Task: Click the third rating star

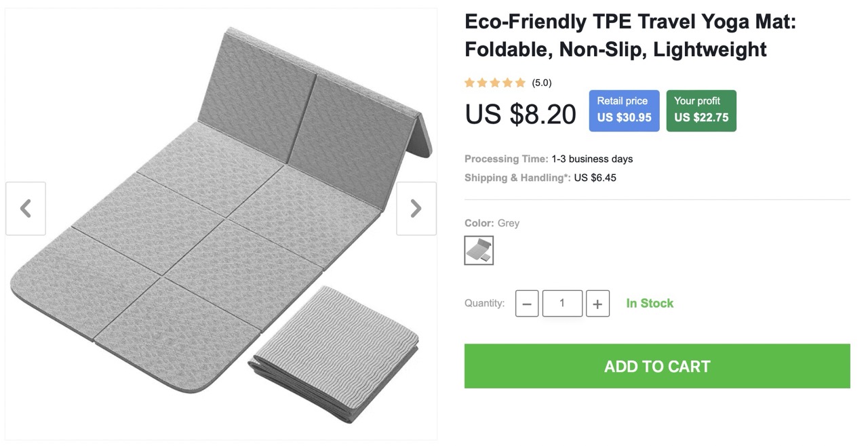Action: 495,83
